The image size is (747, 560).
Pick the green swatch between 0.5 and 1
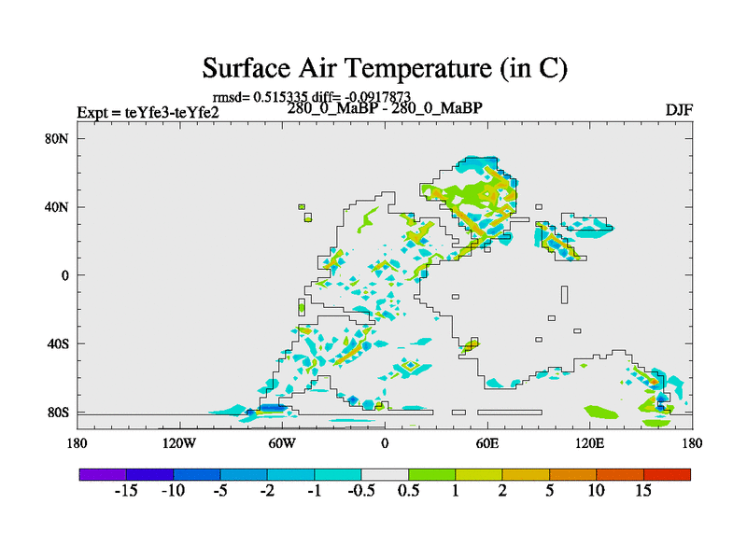[432, 474]
